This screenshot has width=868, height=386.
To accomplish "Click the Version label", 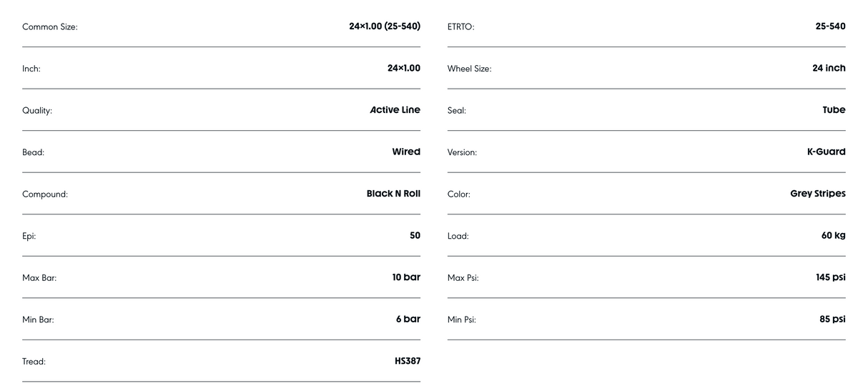I will [462, 152].
